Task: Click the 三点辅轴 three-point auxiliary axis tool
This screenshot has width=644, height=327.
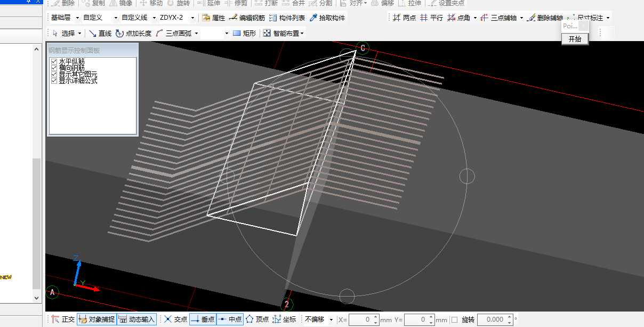Action: (498, 18)
